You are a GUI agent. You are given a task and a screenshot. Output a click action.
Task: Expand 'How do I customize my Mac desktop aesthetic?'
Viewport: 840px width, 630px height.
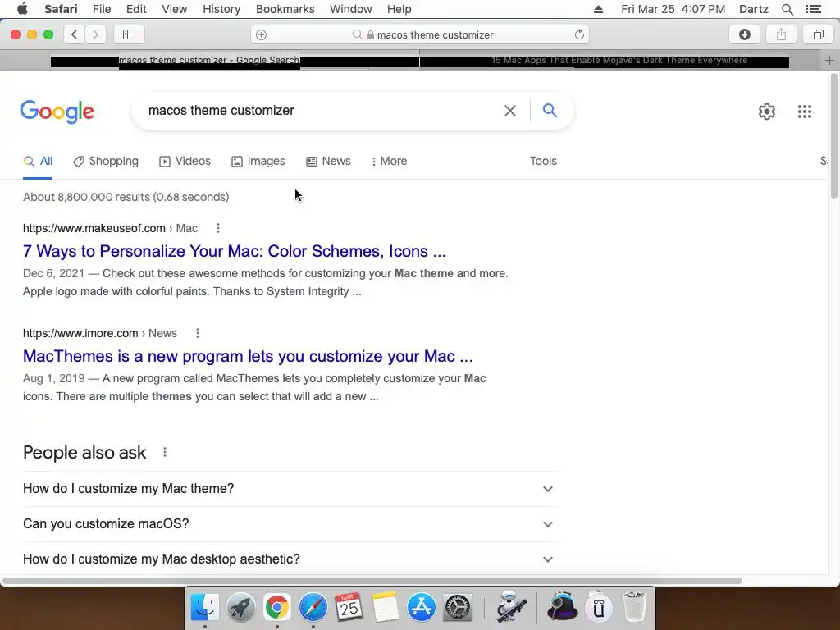click(290, 559)
